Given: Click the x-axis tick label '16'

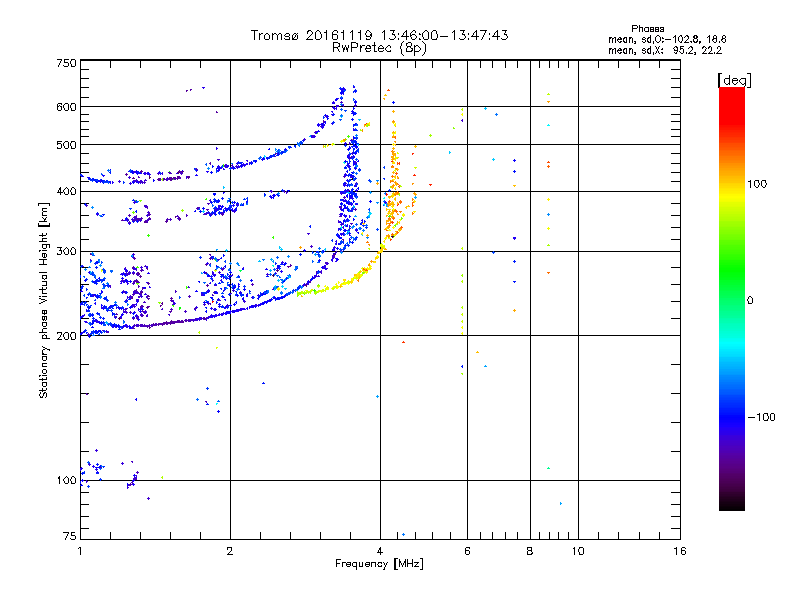Looking at the screenshot, I should coord(680,551).
